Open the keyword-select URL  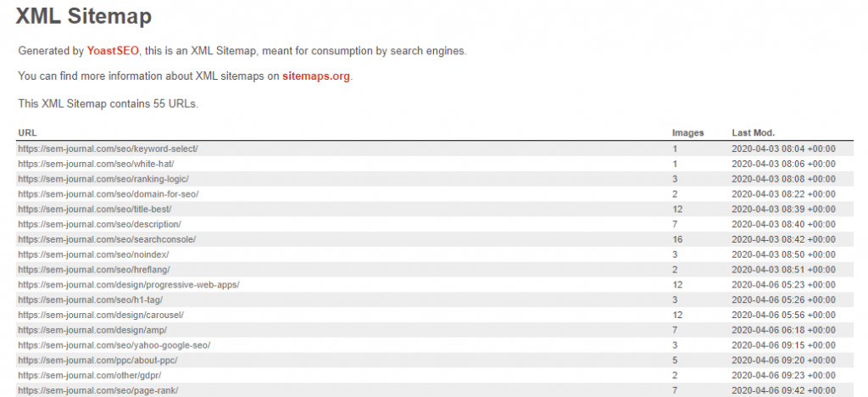coord(108,149)
